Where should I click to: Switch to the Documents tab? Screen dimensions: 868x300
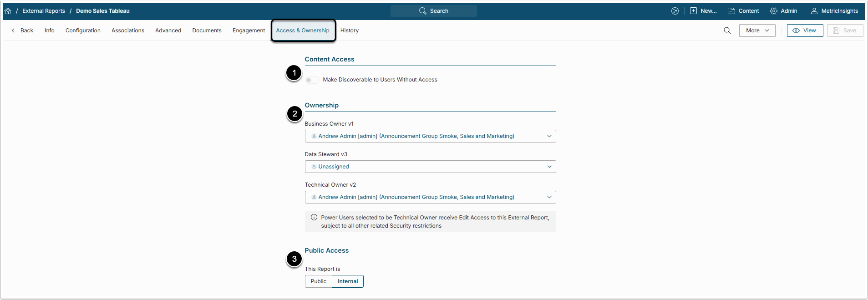point(207,31)
